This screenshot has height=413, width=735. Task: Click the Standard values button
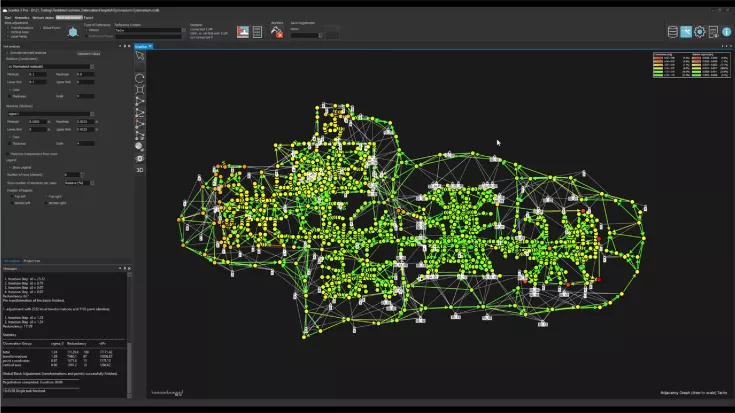coord(89,53)
